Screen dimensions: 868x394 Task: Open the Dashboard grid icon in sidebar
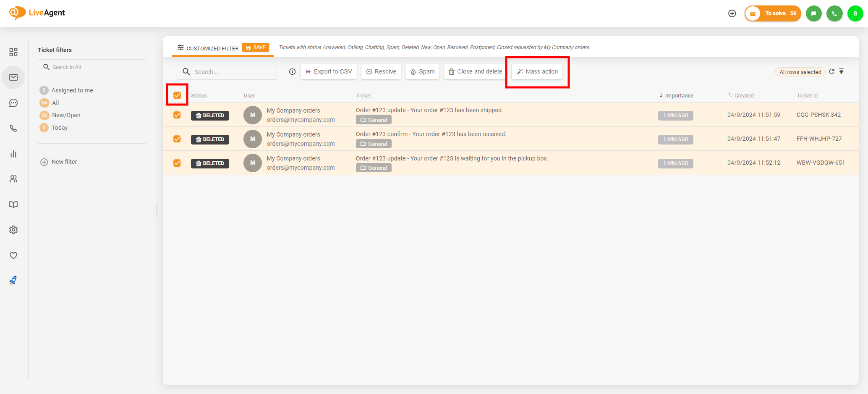13,52
